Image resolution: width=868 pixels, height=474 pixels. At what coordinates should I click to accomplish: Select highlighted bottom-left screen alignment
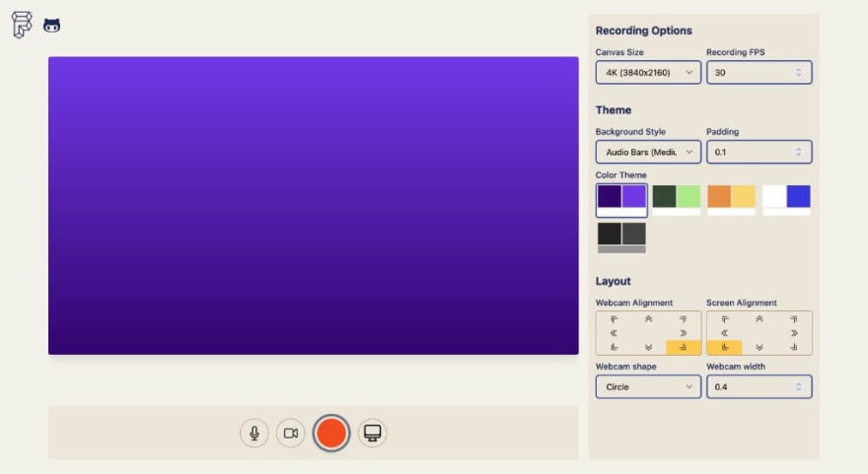pos(725,347)
